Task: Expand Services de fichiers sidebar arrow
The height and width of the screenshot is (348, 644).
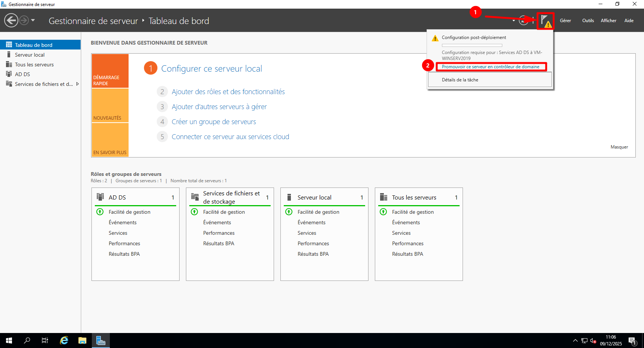Action: click(77, 84)
